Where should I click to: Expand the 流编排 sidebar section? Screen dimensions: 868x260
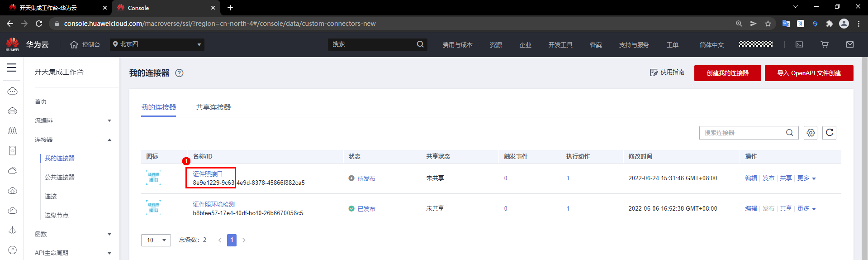109,120
